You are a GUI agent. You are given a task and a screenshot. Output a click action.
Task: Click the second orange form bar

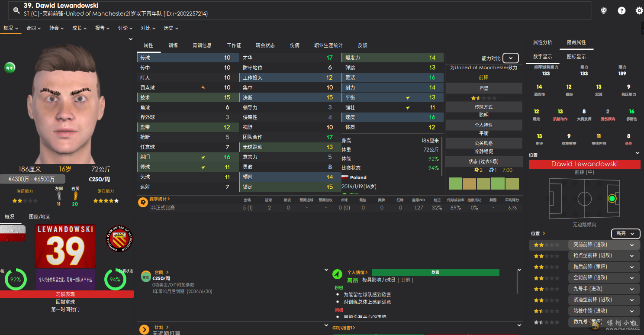469,184
